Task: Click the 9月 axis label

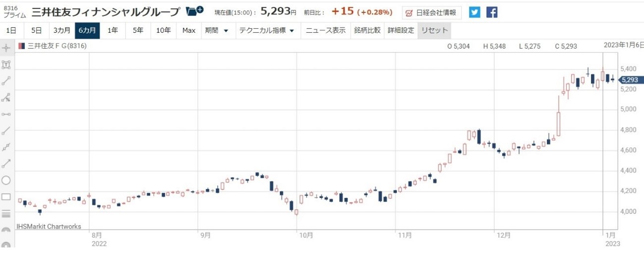Action: click(x=205, y=236)
